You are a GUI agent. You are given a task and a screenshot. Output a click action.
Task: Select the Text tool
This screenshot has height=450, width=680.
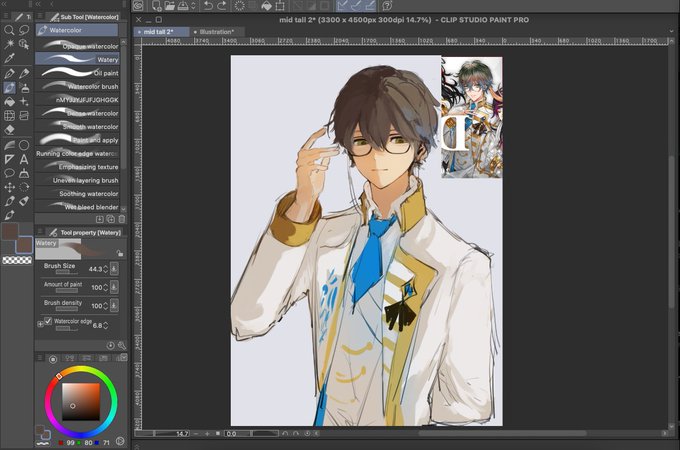coord(24,159)
